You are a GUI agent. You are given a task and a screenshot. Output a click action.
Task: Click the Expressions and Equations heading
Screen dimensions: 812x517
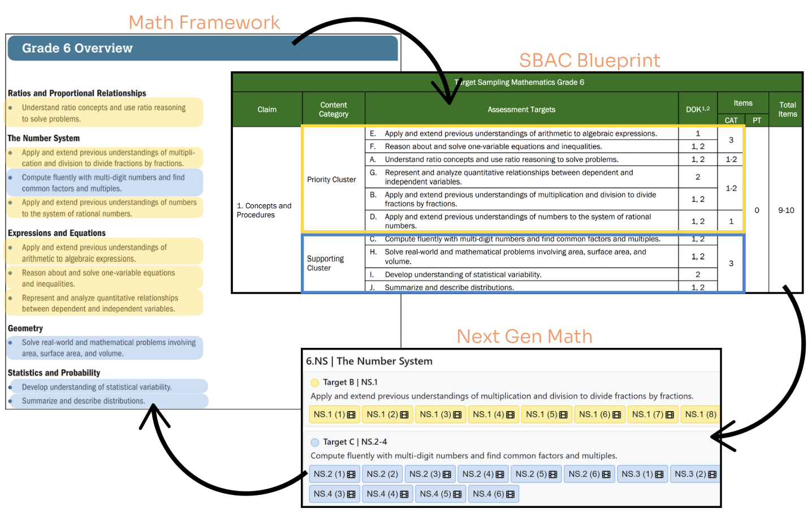[x=57, y=233]
